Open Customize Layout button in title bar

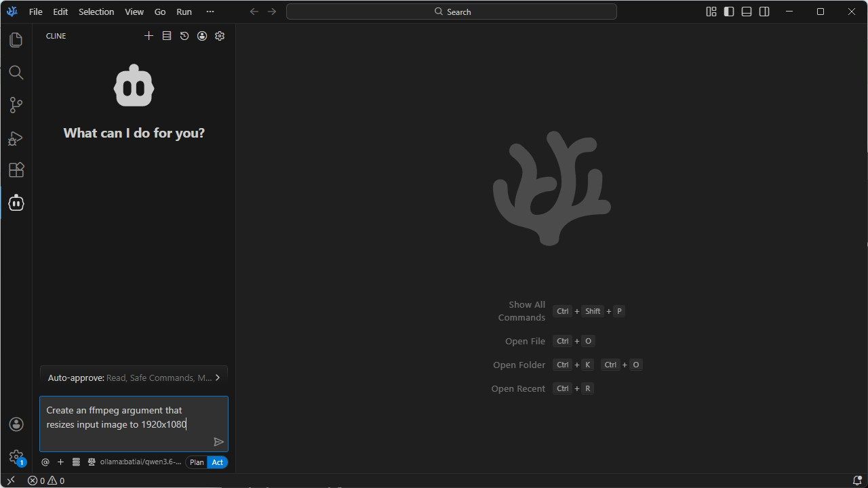[x=711, y=12]
